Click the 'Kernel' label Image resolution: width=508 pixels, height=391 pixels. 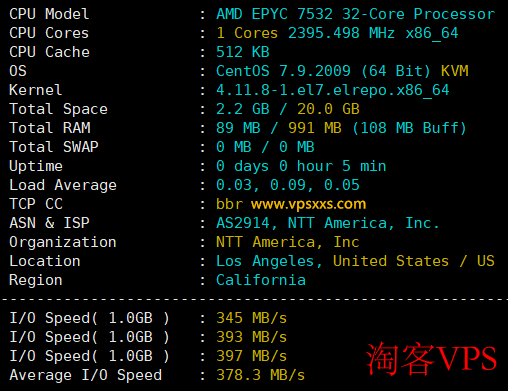point(36,90)
